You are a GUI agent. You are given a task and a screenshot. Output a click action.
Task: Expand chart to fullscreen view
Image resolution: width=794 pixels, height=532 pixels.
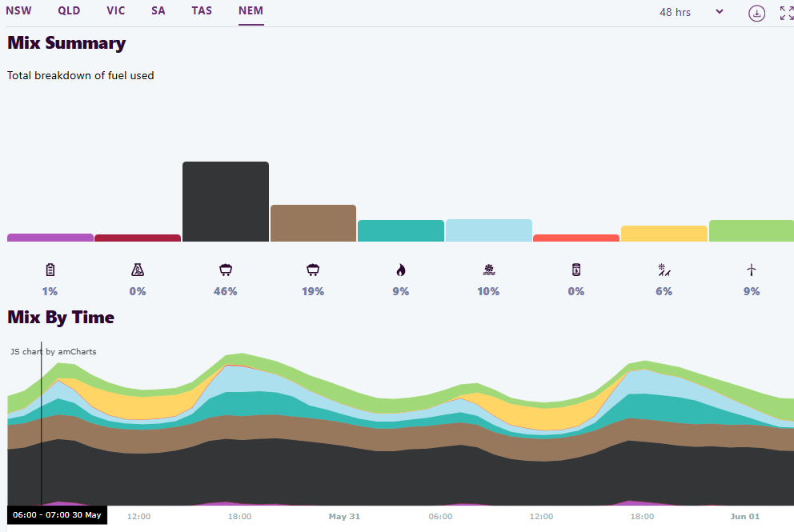point(786,13)
